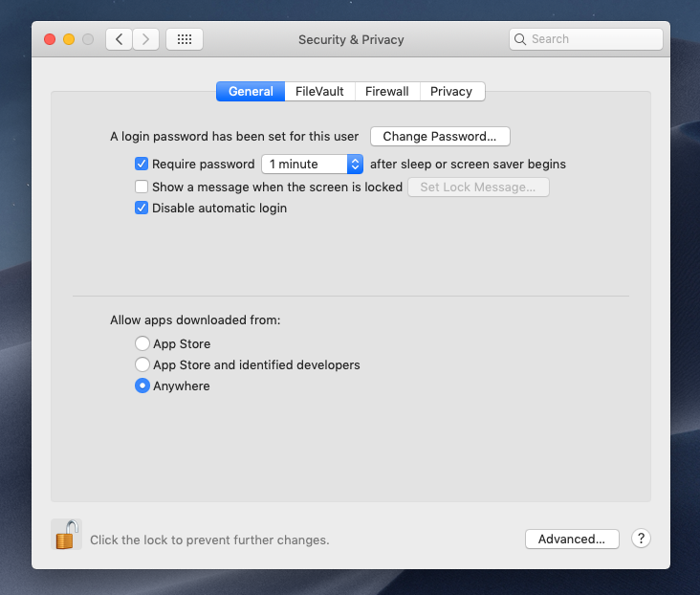Viewport: 700px width, 595px height.
Task: Open the Firewall tab
Action: [x=387, y=92]
